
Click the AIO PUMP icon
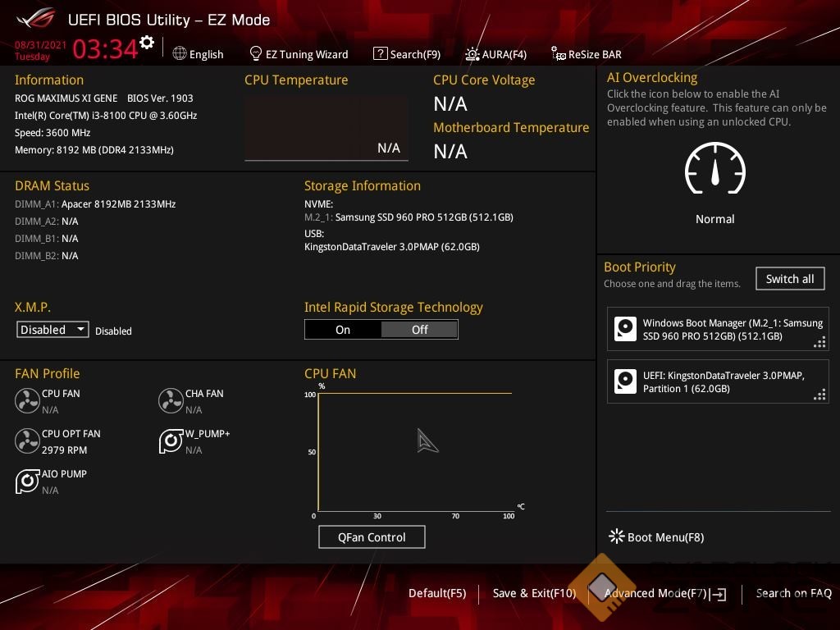[x=27, y=481]
